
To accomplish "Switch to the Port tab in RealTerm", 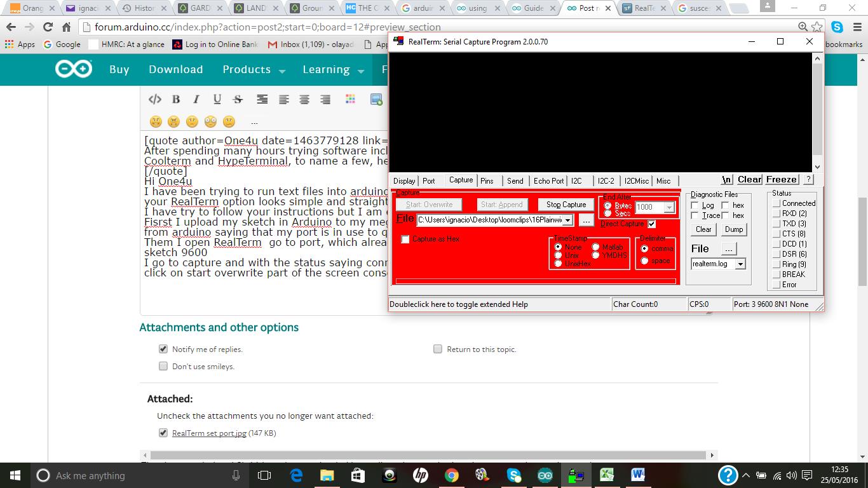I will tap(429, 181).
